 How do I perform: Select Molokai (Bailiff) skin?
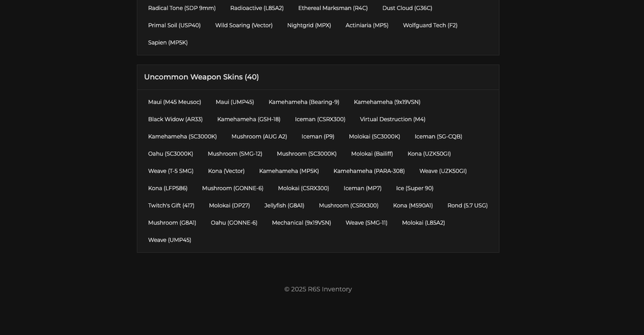click(x=371, y=154)
